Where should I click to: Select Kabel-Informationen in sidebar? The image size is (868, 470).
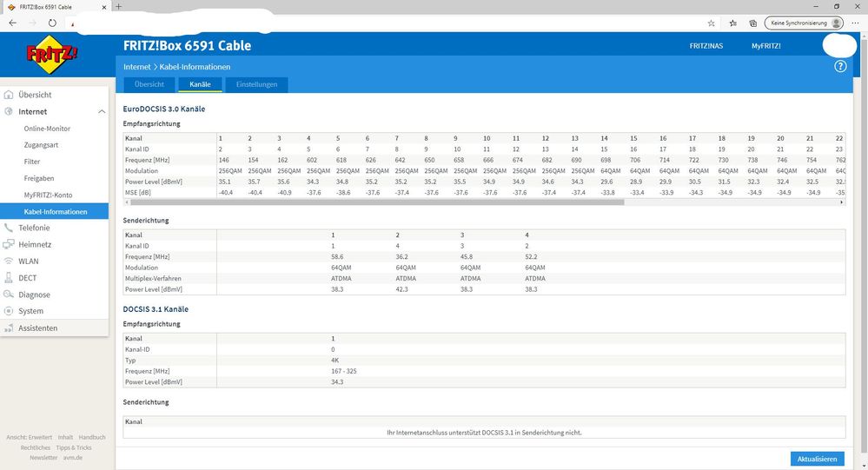54,211
